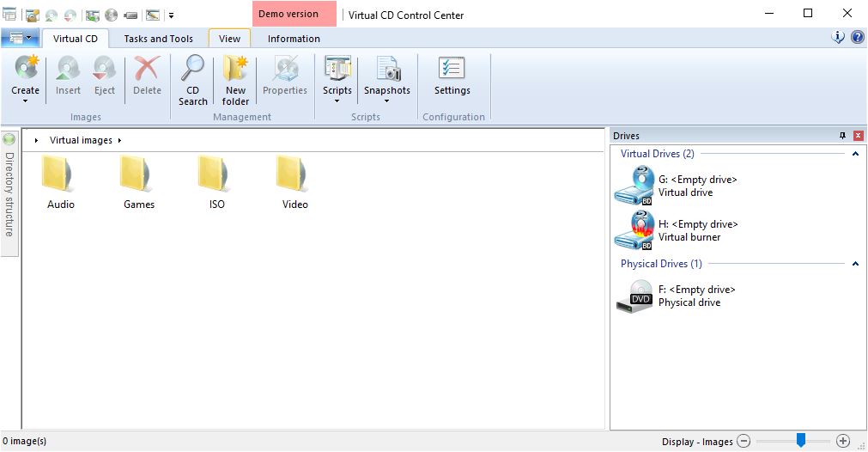Collapse the Virtual Drives group
Screen dimensions: 868x452
tap(855, 154)
